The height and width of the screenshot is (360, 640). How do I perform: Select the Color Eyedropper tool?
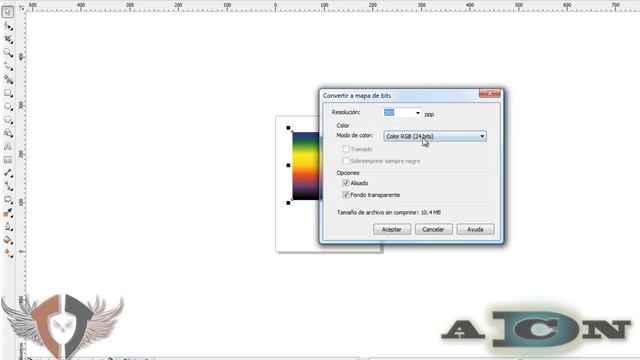pyautogui.click(x=8, y=213)
